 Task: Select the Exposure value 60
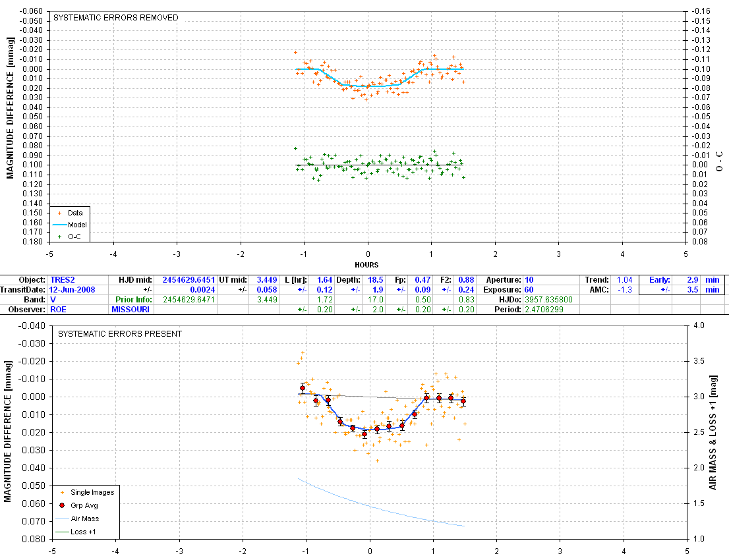tap(529, 289)
